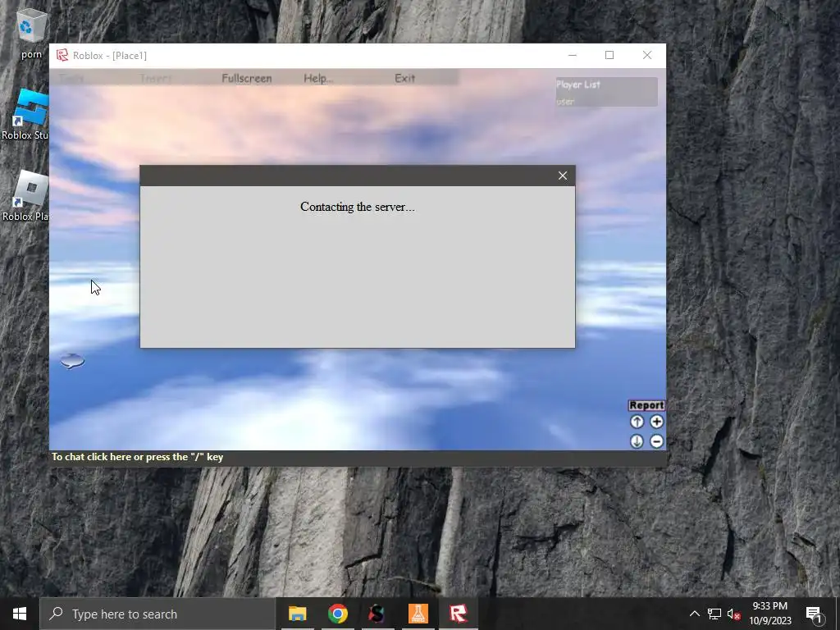The image size is (840, 630).
Task: Click the Roblox logo in the window title bar
Action: (62, 55)
